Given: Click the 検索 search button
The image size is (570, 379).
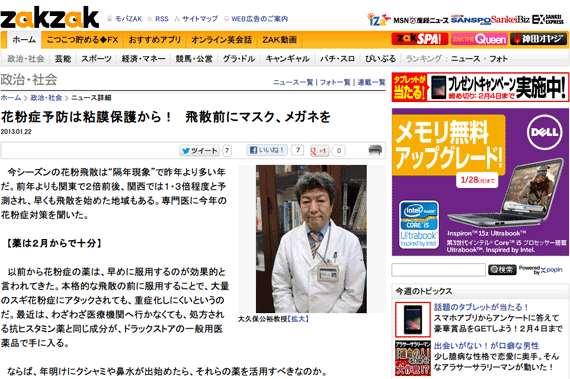Looking at the screenshot, I should (x=502, y=270).
